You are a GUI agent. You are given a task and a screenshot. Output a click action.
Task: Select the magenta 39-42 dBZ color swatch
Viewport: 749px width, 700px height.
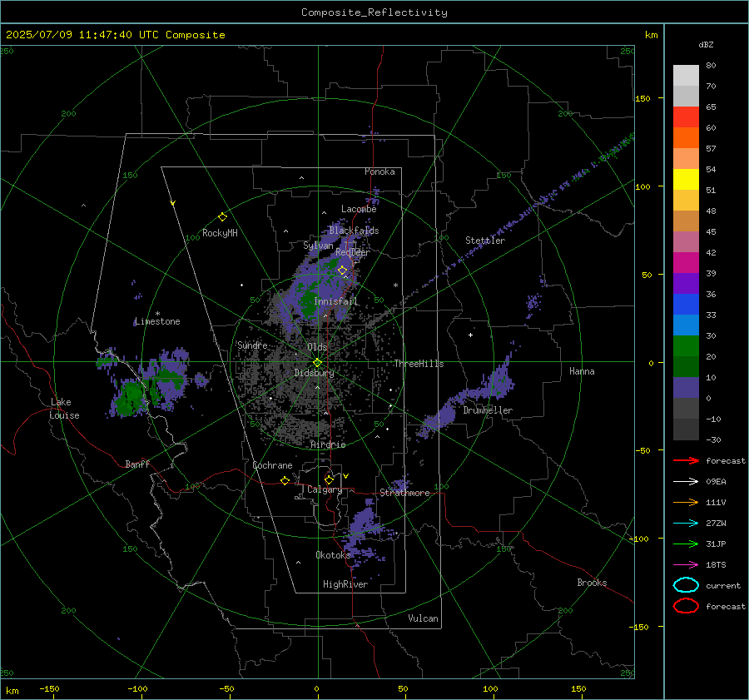686,263
